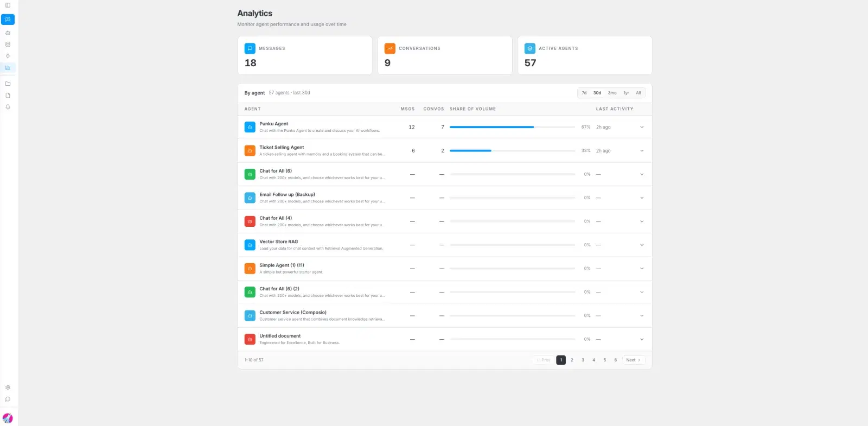This screenshot has height=426, width=868.
Task: Open the document file icon in sidebar
Action: click(x=8, y=95)
